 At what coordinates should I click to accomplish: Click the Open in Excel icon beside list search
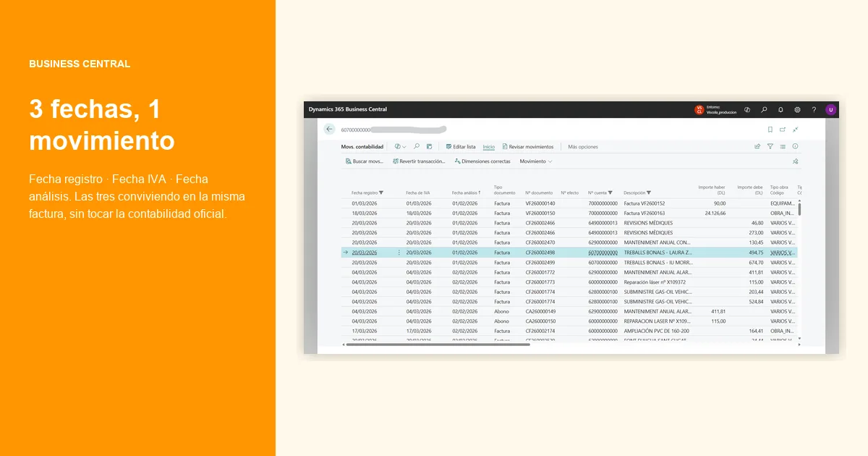429,147
